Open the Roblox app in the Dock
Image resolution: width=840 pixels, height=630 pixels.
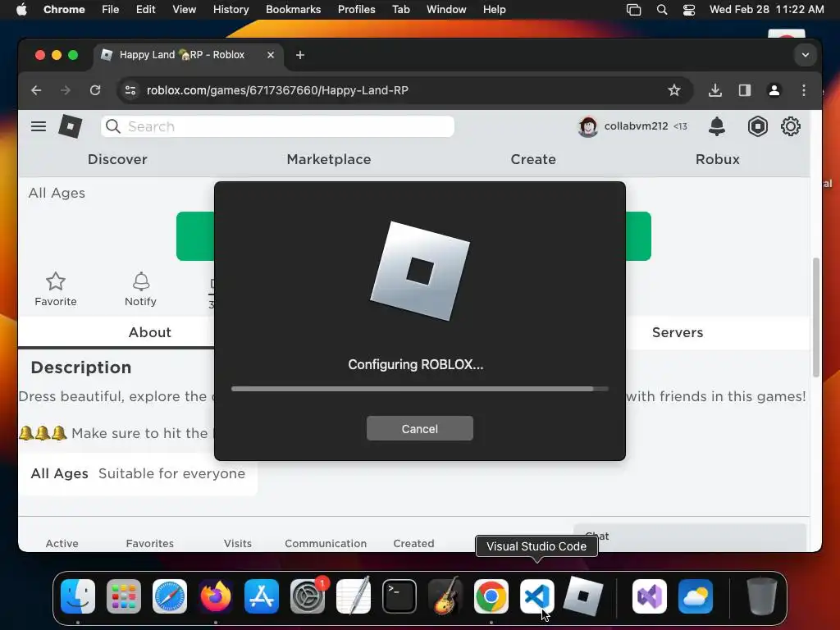point(583,596)
